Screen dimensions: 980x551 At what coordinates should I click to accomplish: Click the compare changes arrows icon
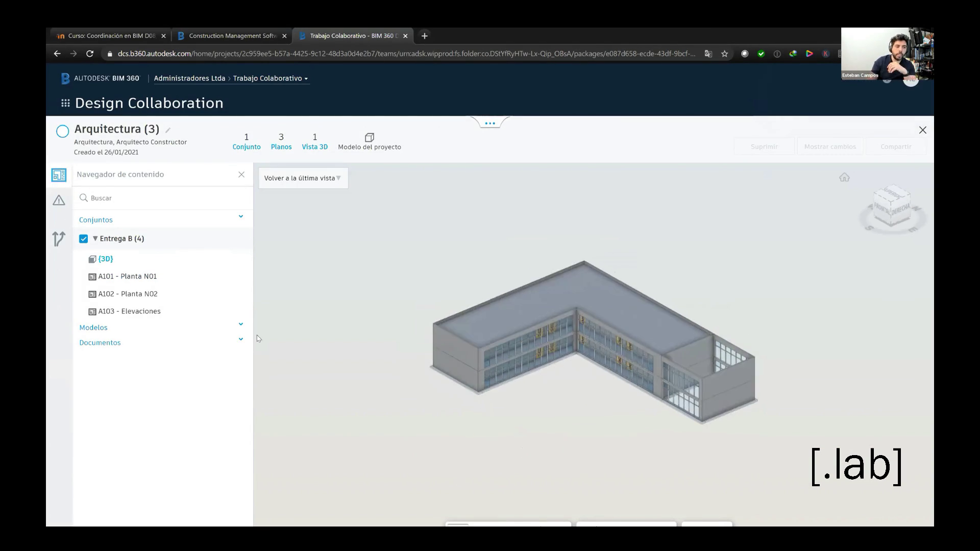(x=59, y=239)
